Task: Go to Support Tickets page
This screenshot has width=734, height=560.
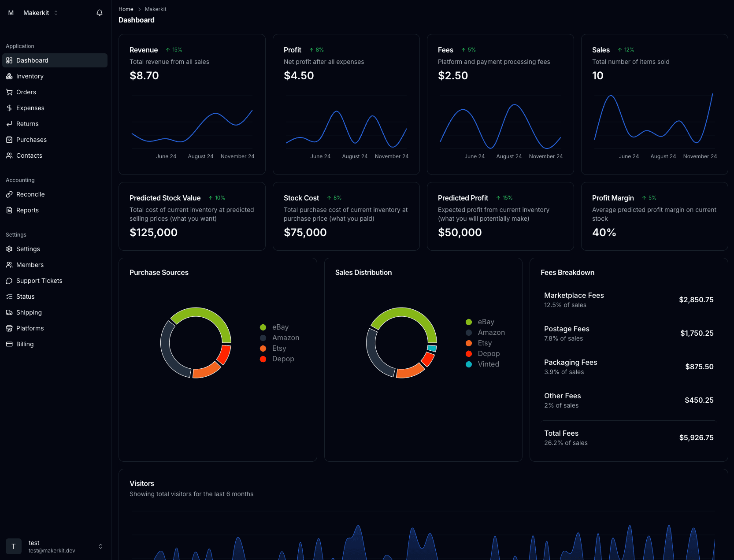Action: 39,281
